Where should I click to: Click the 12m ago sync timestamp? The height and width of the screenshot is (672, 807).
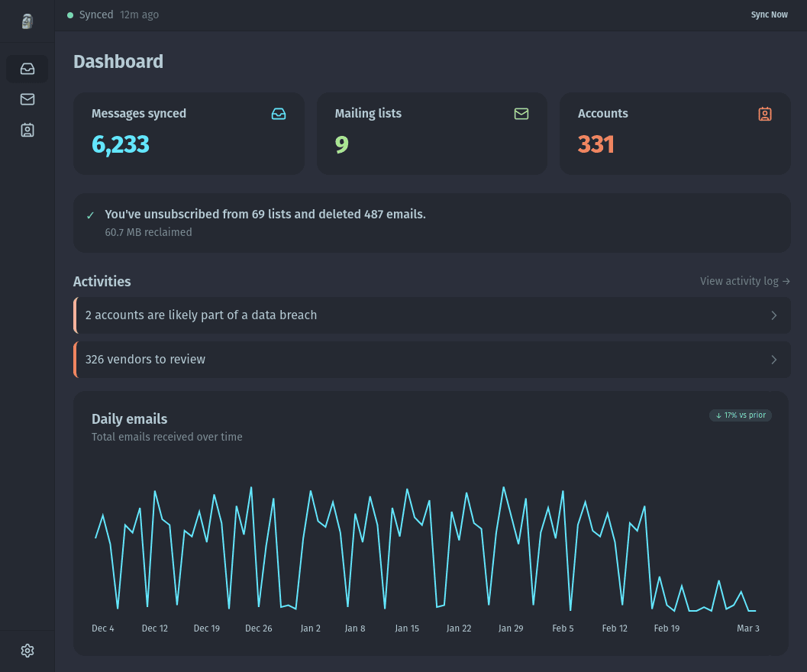139,15
